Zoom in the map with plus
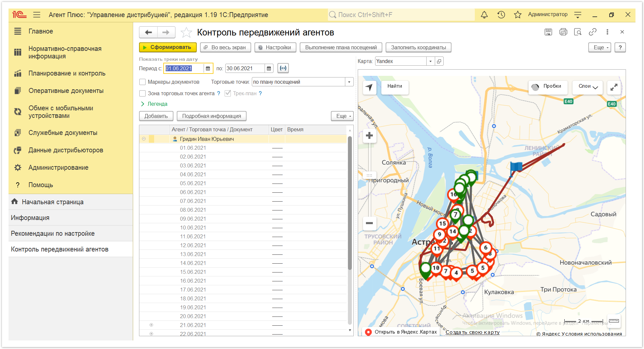Screen dimensions: 644x349 click(370, 136)
